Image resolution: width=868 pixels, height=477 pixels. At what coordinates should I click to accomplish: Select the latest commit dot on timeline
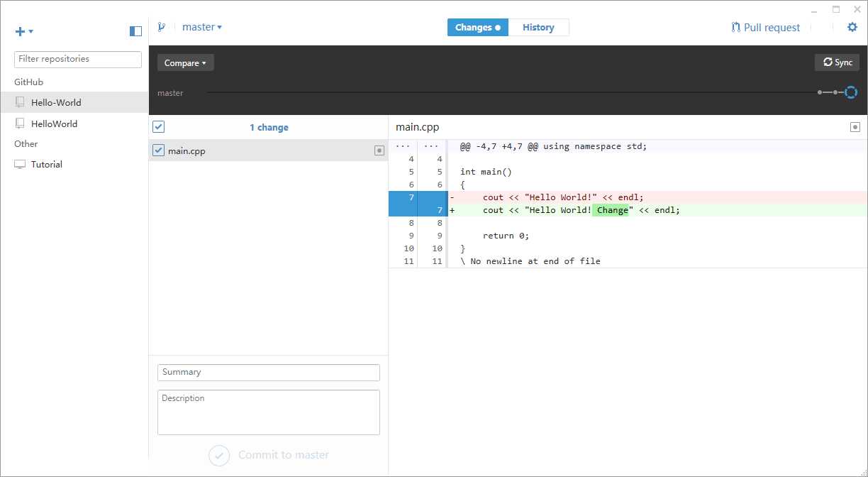[x=835, y=92]
